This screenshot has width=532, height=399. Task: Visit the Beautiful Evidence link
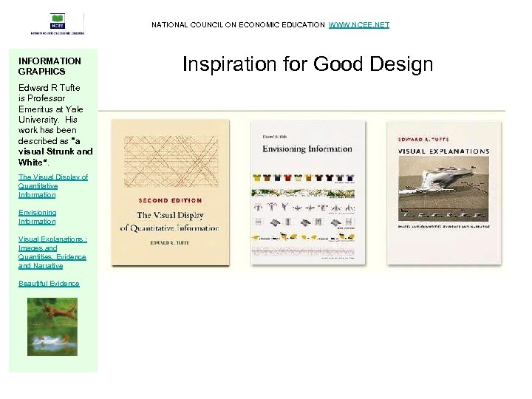pos(49,283)
